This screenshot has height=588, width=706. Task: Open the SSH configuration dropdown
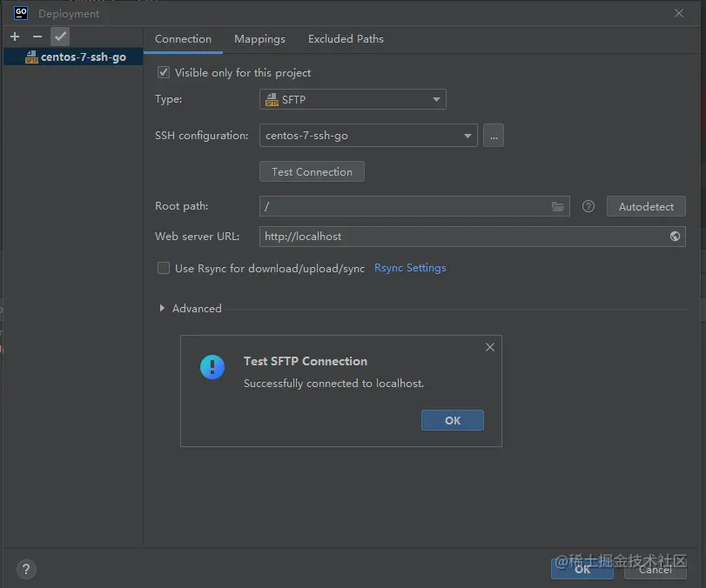pyautogui.click(x=368, y=136)
